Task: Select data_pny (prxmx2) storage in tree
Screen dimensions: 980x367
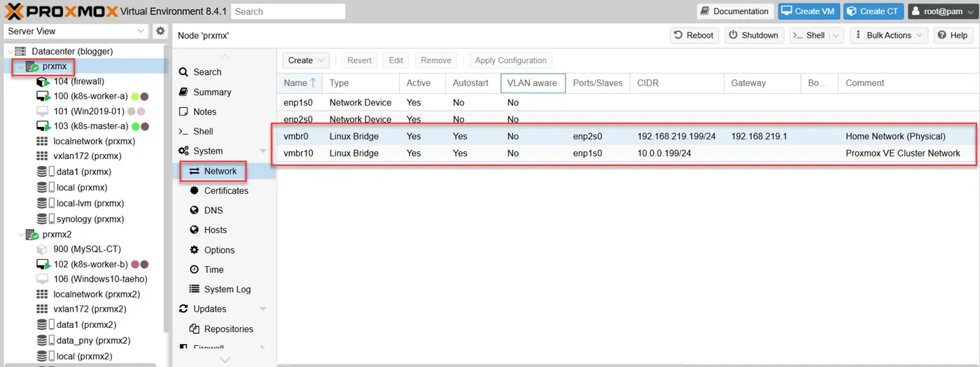Action: [x=93, y=340]
